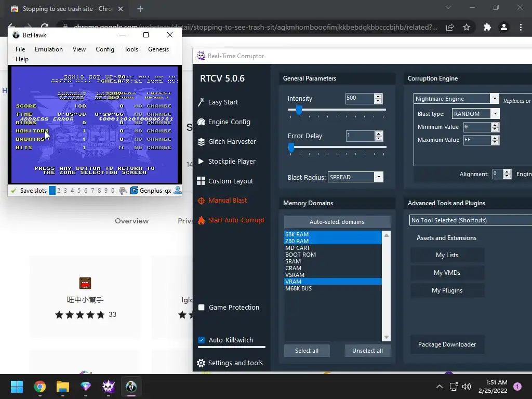Open BizHawk Genesis menu
Viewport: 532px width, 399px height.
pyautogui.click(x=158, y=49)
